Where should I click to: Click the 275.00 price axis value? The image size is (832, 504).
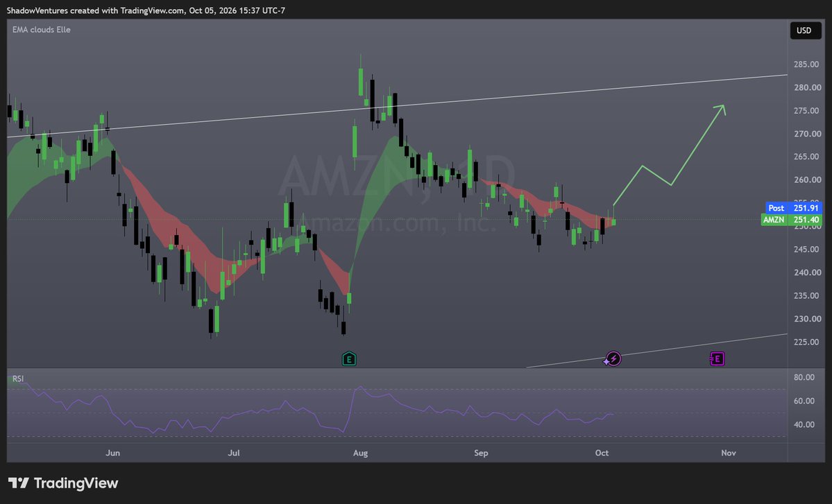(807, 111)
